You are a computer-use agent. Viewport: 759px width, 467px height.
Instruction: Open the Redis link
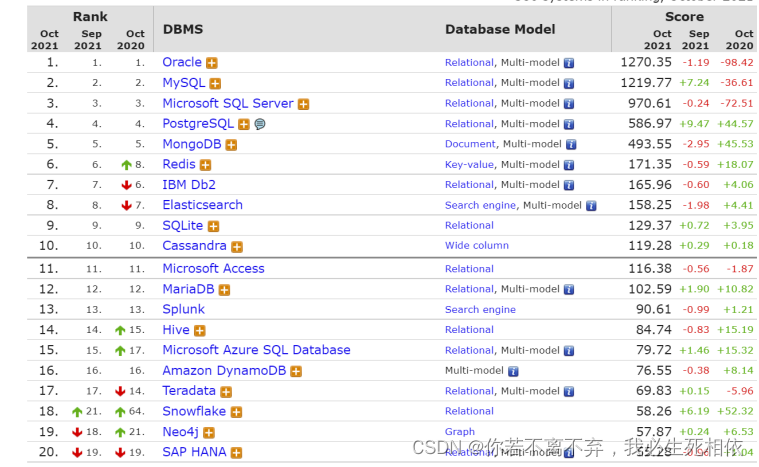pos(179,164)
